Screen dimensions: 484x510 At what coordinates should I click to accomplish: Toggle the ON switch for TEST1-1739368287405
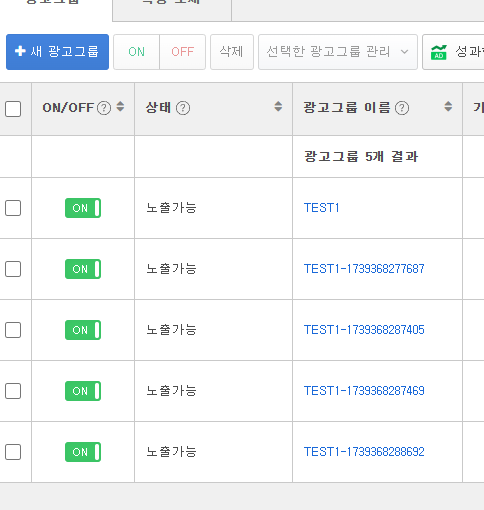83,330
